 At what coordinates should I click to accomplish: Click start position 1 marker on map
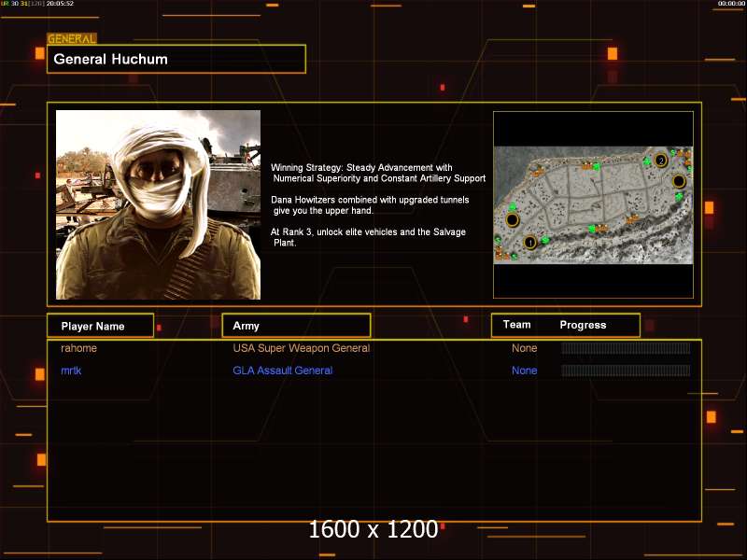coord(530,243)
